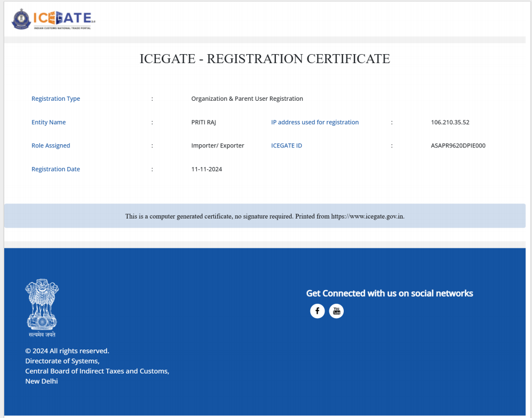Image resolution: width=532 pixels, height=418 pixels.
Task: Open the Facebook social network icon
Action: click(x=317, y=311)
